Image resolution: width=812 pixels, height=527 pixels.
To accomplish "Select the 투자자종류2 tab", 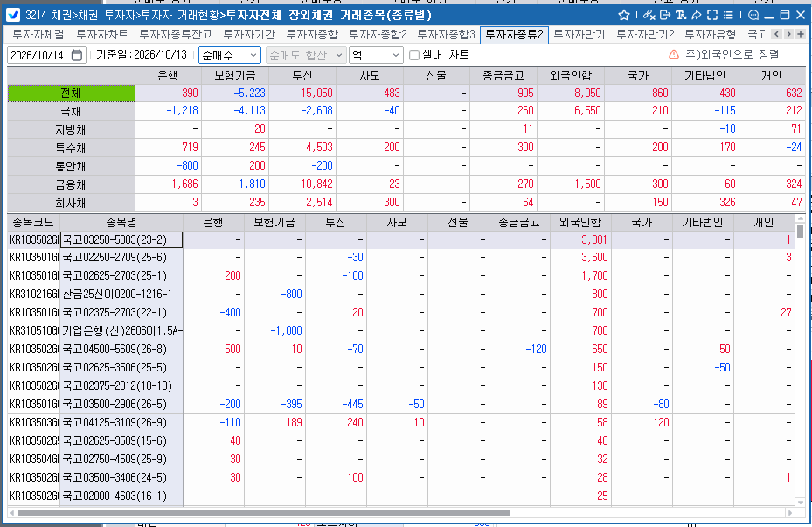I will [514, 35].
